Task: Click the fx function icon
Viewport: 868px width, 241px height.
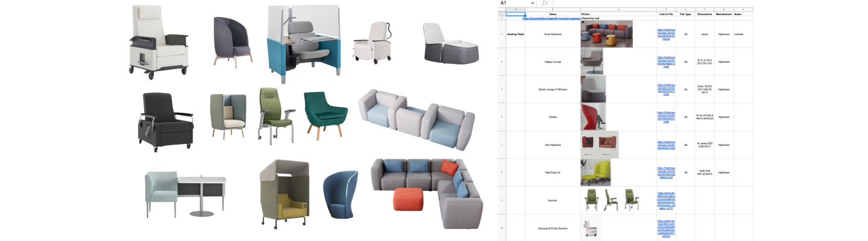Action: coord(544,4)
